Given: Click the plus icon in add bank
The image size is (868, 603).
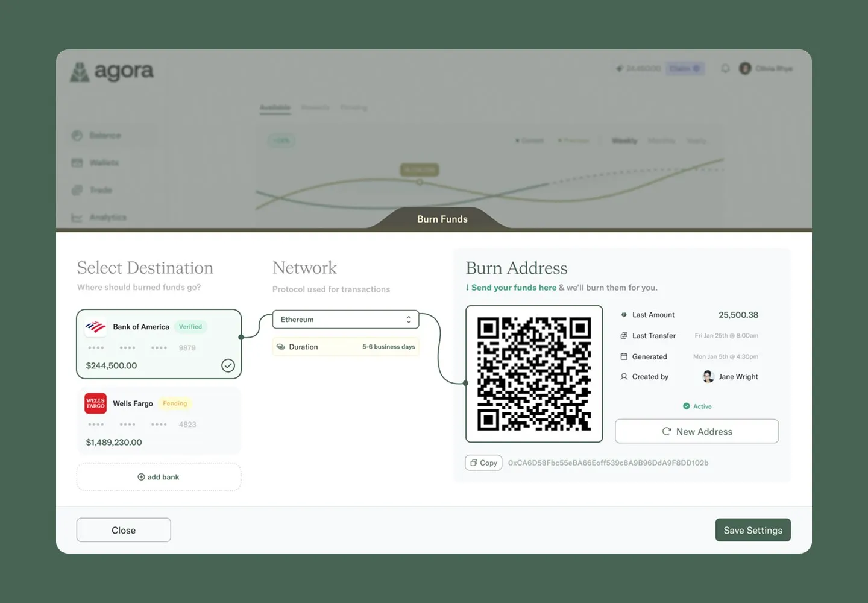Looking at the screenshot, I should (141, 477).
